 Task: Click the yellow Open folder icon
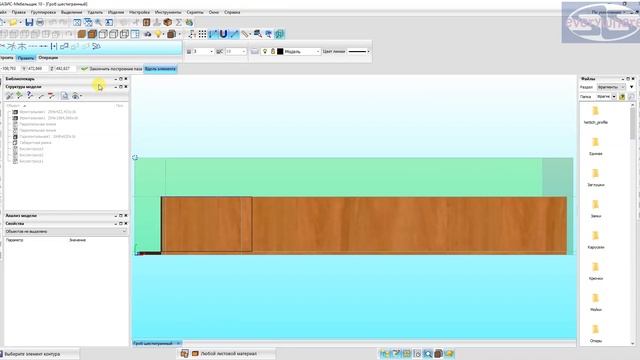pos(13,22)
